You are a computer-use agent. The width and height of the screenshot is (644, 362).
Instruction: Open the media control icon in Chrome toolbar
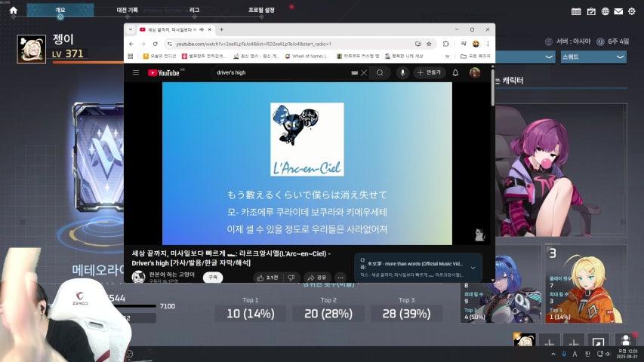tap(464, 44)
